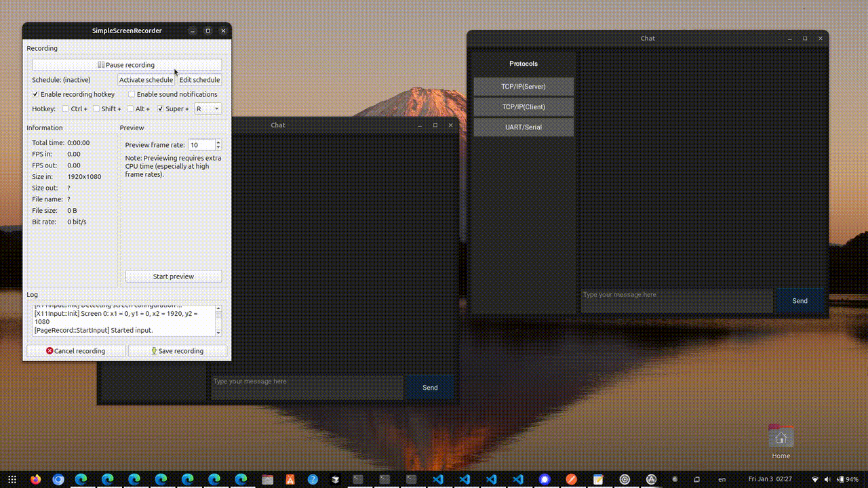Open the Help question-mark taskbar icon

pyautogui.click(x=313, y=479)
